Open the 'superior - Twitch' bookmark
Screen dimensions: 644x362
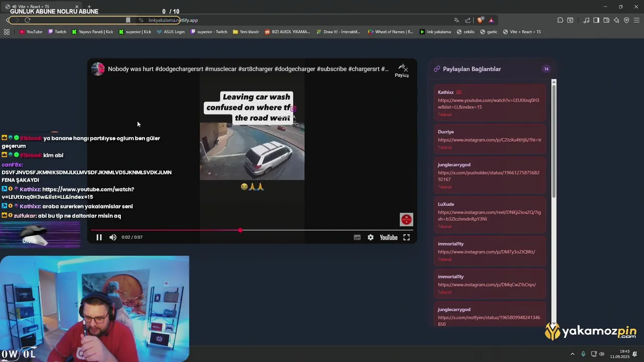click(x=209, y=32)
